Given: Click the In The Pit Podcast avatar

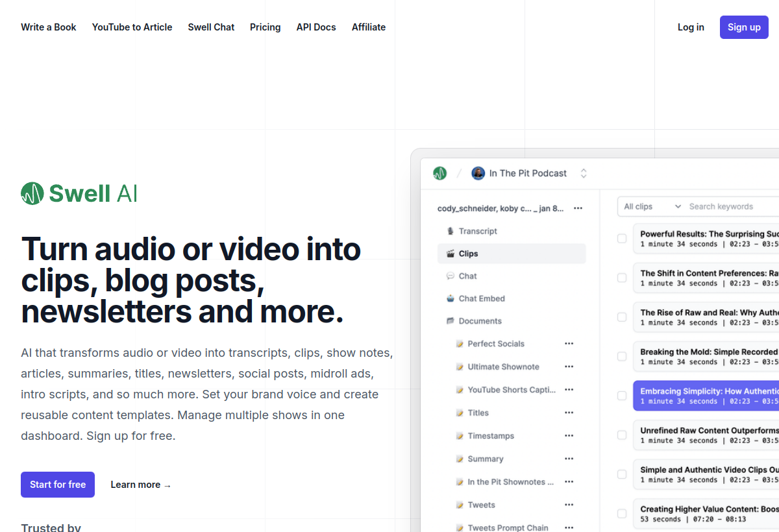Looking at the screenshot, I should [478, 173].
